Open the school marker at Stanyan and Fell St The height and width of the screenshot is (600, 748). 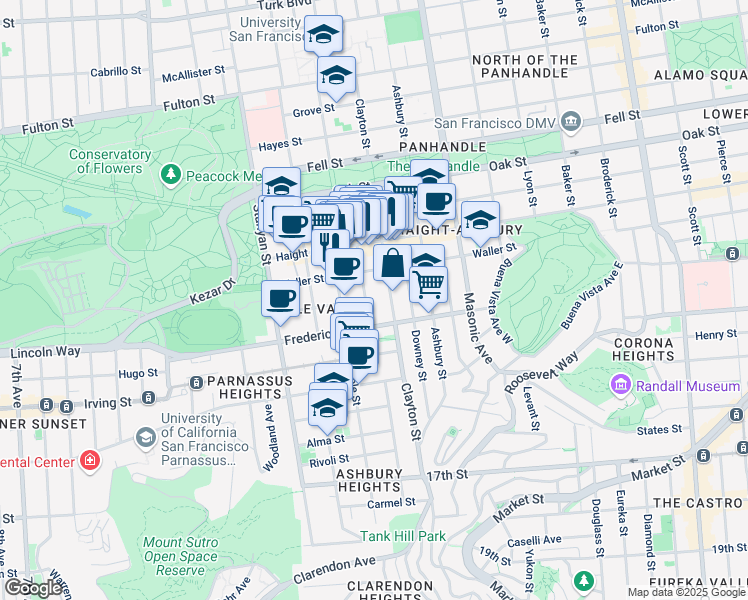coord(281,182)
